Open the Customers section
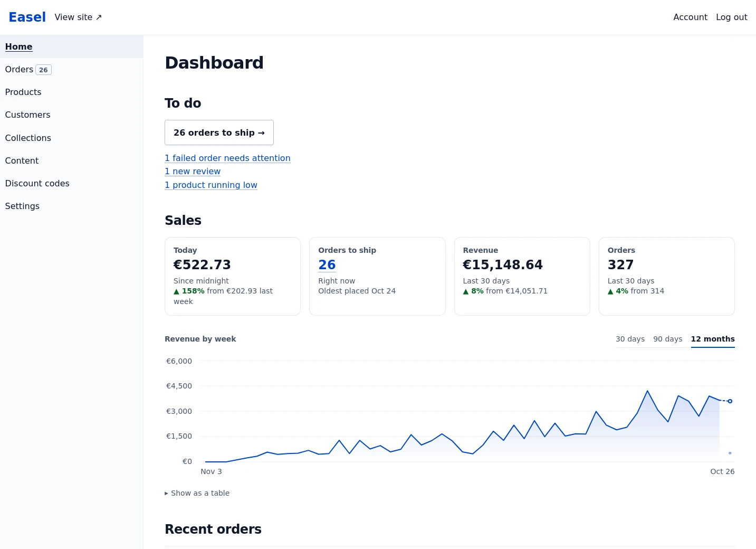Screen dimensions: 756x549 point(71,115)
